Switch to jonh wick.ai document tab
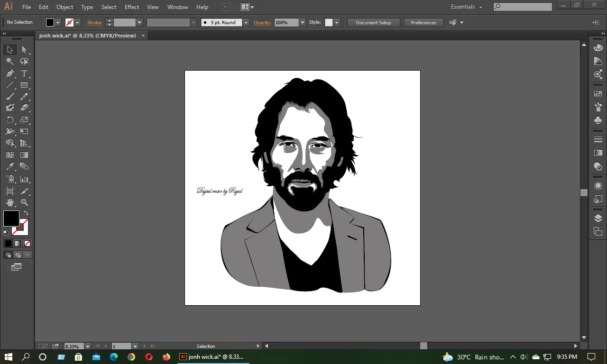Image resolution: width=607 pixels, height=364 pixels. coord(88,36)
